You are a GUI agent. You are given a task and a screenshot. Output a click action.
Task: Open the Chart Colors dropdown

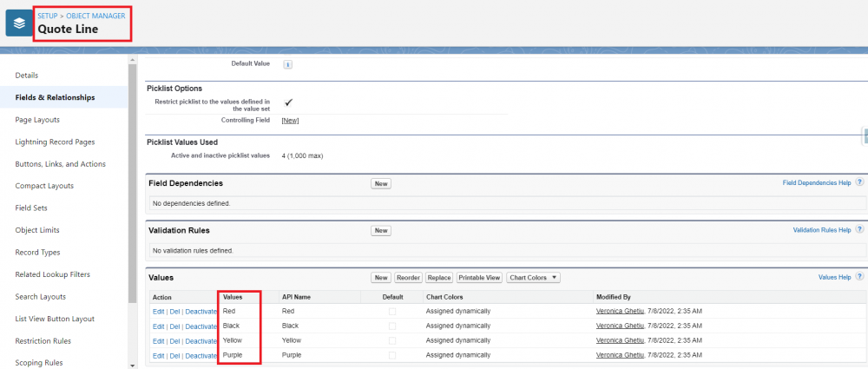tap(533, 278)
